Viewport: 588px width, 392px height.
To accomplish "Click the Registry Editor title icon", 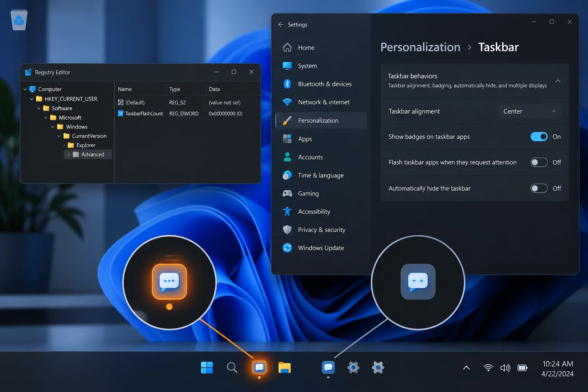I will point(28,72).
